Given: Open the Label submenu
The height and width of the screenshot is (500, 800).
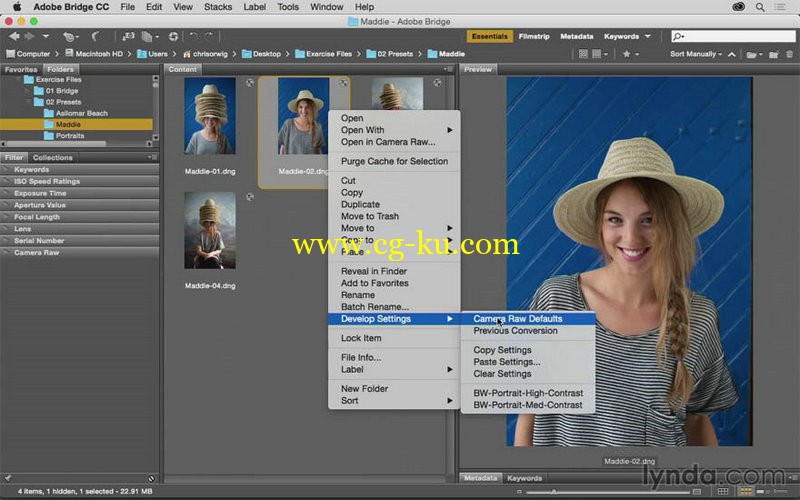Looking at the screenshot, I should 394,369.
